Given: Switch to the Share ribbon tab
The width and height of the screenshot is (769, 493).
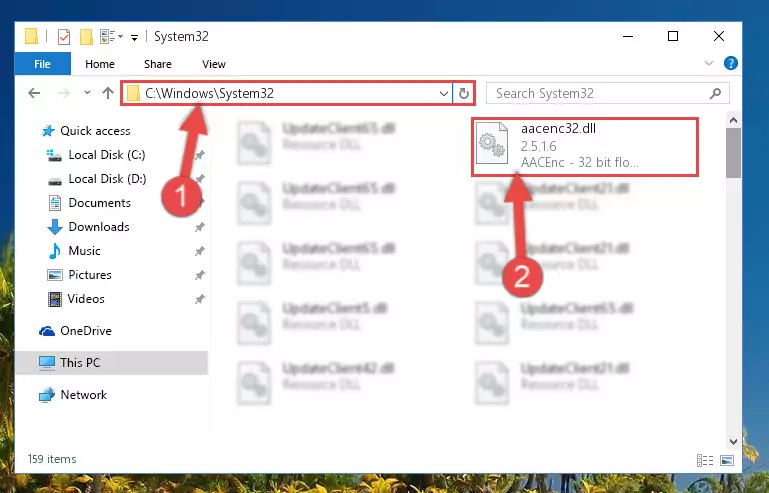Looking at the screenshot, I should (x=157, y=64).
